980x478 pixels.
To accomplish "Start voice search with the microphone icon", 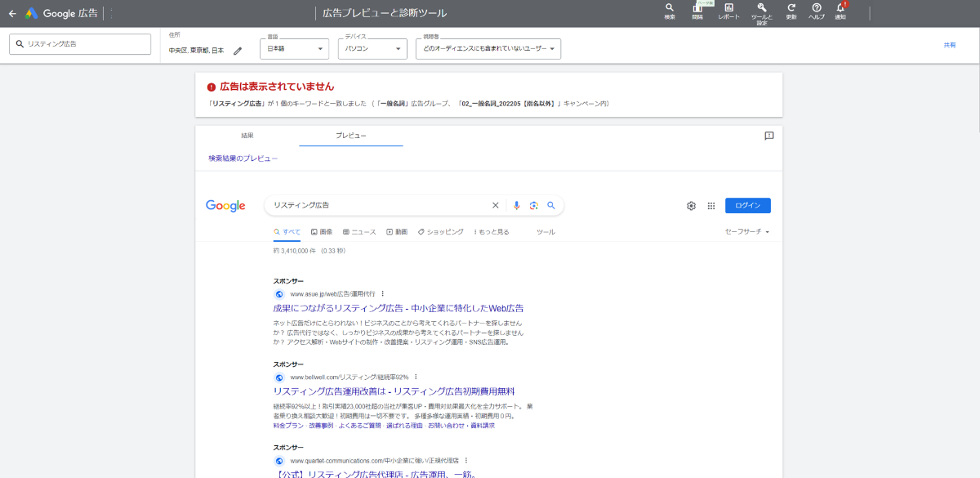I will (x=516, y=205).
